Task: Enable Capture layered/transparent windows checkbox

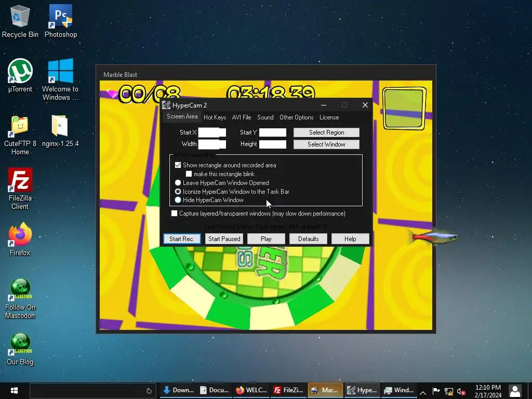Action: (x=175, y=213)
